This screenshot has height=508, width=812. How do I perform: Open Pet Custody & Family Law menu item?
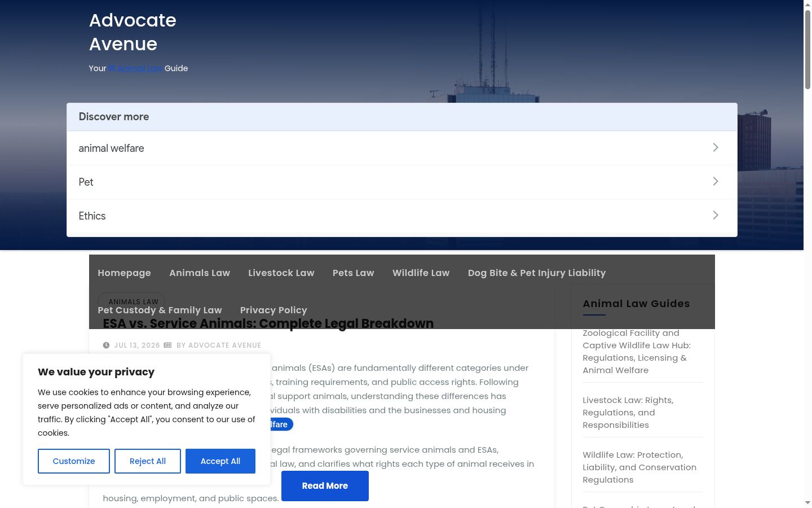point(160,310)
